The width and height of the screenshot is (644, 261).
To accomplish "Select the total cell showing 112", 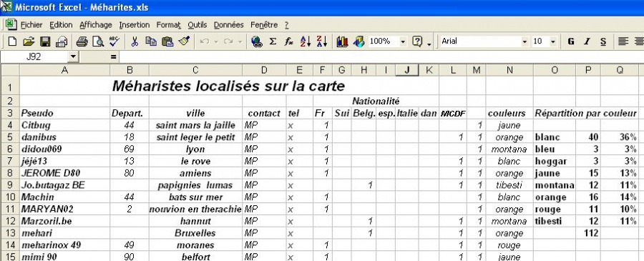I will (x=588, y=233).
